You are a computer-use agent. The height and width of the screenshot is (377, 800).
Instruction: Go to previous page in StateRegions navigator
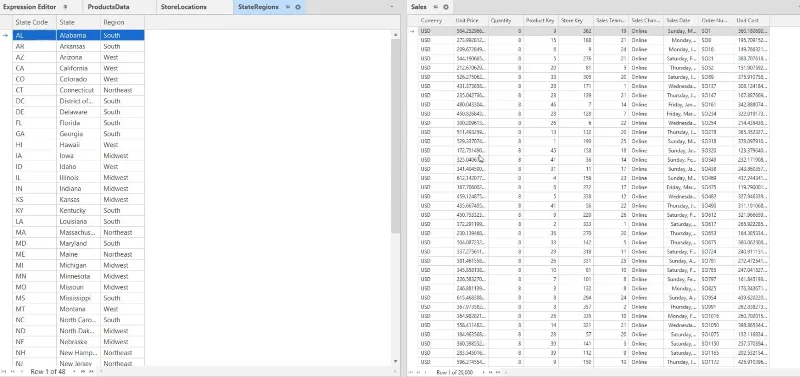(13, 371)
